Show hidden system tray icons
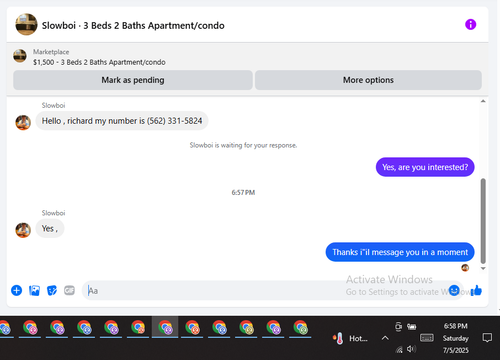The height and width of the screenshot is (360, 500). coord(385,338)
